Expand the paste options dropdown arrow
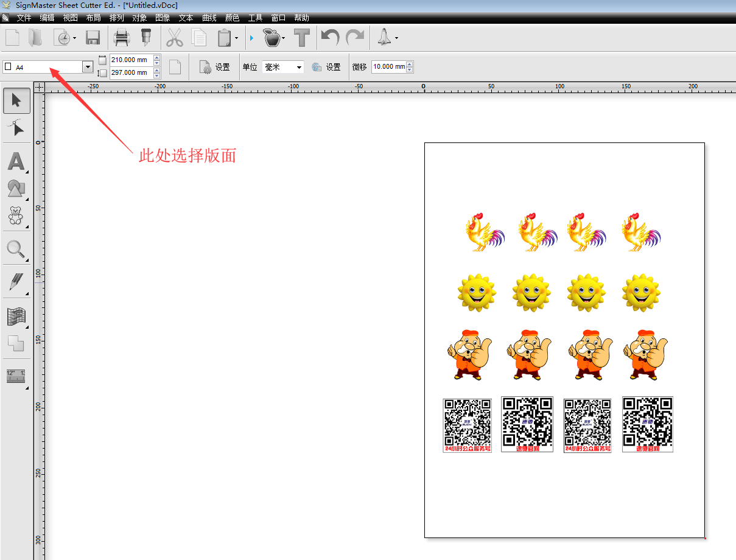The width and height of the screenshot is (736, 560). point(236,38)
